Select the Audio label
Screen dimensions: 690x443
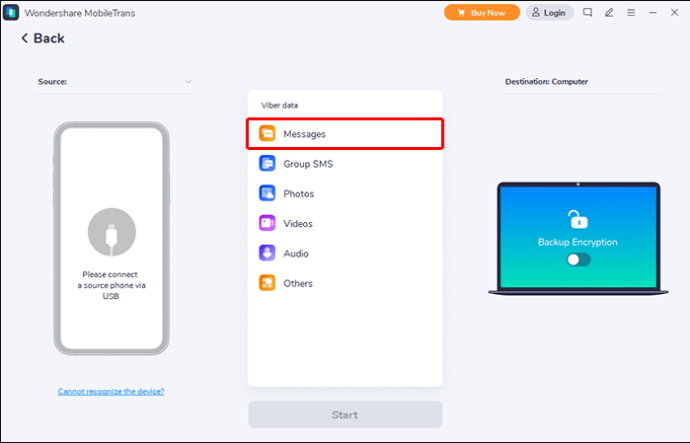click(x=296, y=253)
